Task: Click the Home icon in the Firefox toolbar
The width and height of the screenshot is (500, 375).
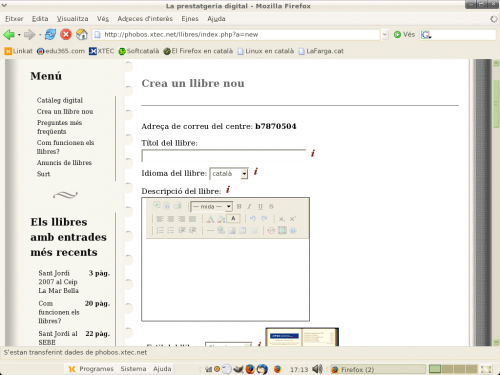Action: point(82,34)
